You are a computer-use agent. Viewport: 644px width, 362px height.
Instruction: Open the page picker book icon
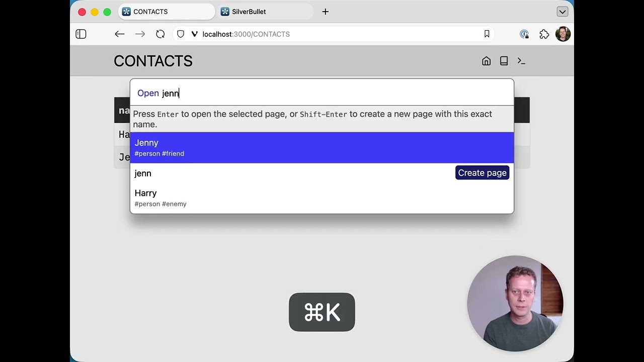pyautogui.click(x=504, y=61)
